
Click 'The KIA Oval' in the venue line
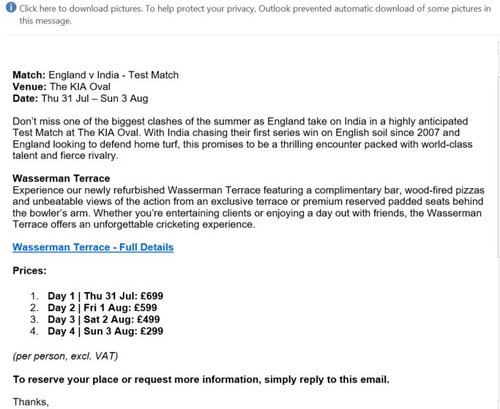[x=80, y=87]
